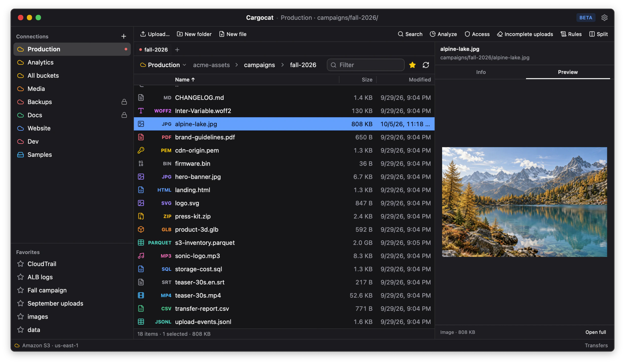Click the cube icon for product-3d.glb

(x=141, y=229)
